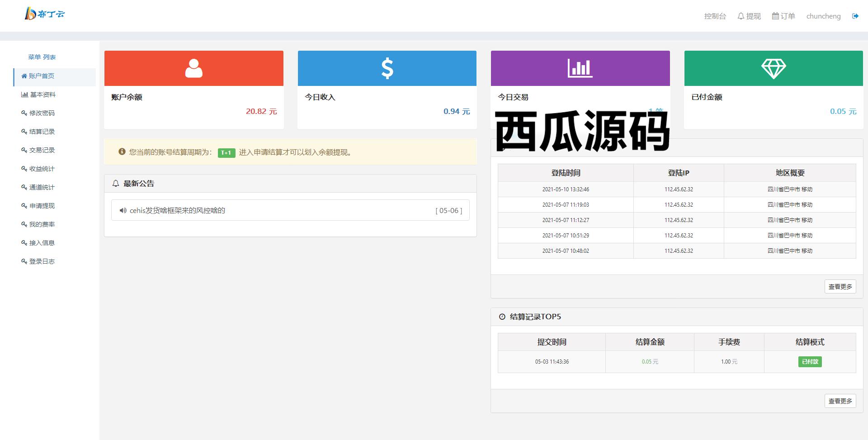Open 接入信息 in the sidebar
Viewport: 868px width, 440px height.
pyautogui.click(x=38, y=243)
